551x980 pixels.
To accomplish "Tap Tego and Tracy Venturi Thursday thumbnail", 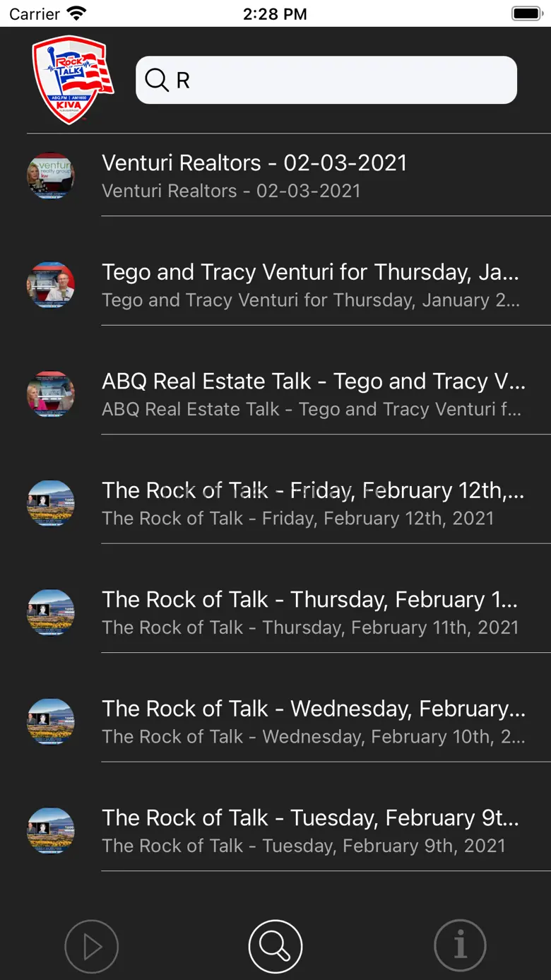I will coord(51,285).
